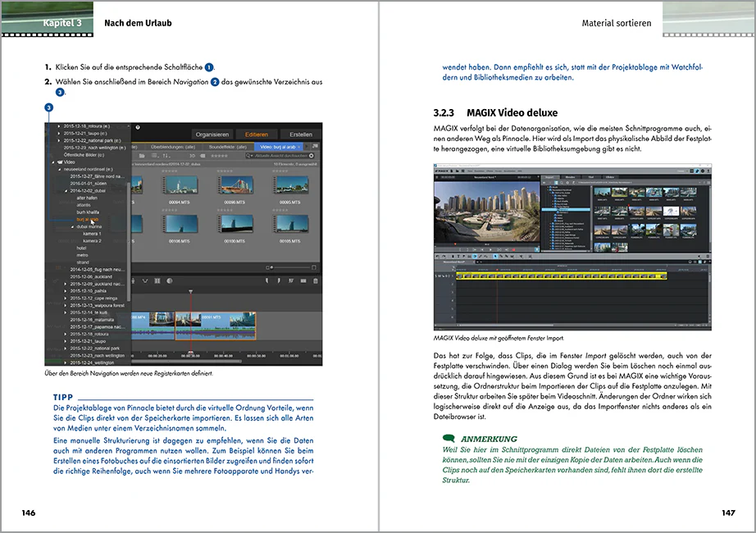
Task: Expand the 2015-12-21_taupo (e:) folder
Action: pyautogui.click(x=59, y=134)
